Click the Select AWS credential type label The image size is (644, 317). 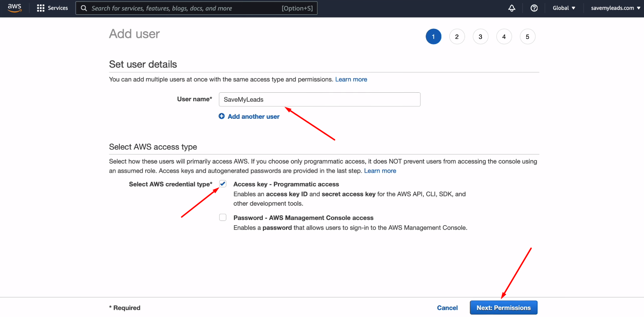[170, 184]
